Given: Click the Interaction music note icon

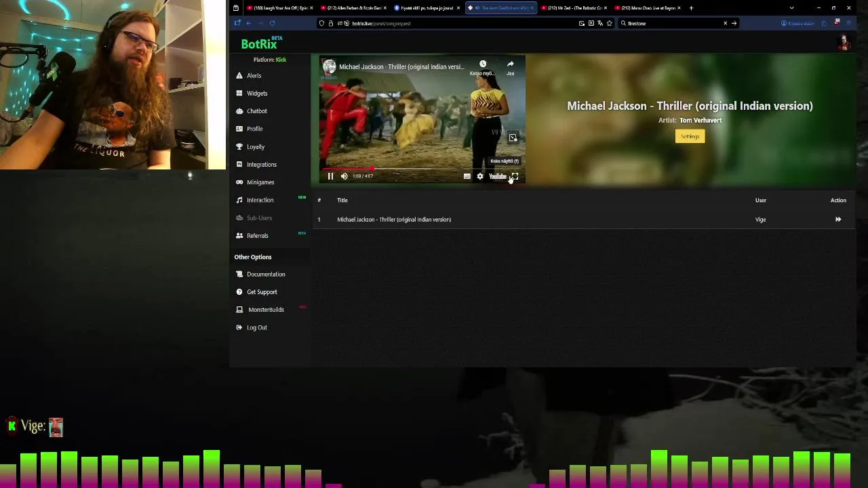Looking at the screenshot, I should [239, 200].
